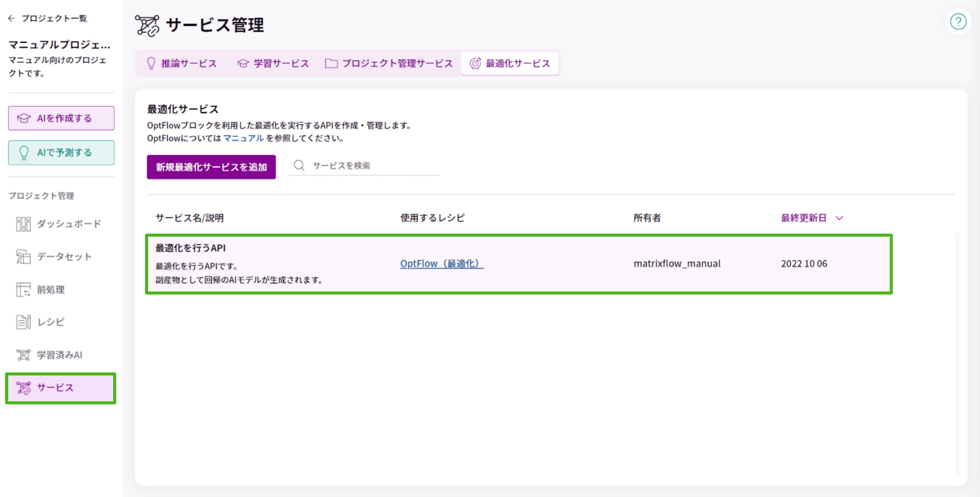The height and width of the screenshot is (497, 980).
Task: Switch to the 学習サービス tab
Action: click(x=273, y=63)
